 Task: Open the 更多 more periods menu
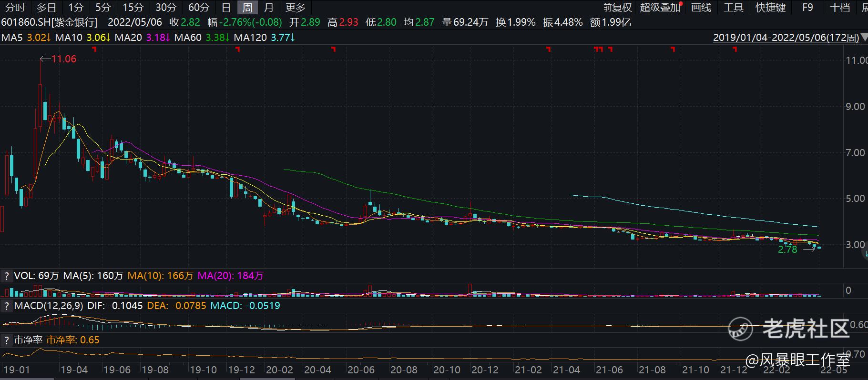tap(296, 7)
